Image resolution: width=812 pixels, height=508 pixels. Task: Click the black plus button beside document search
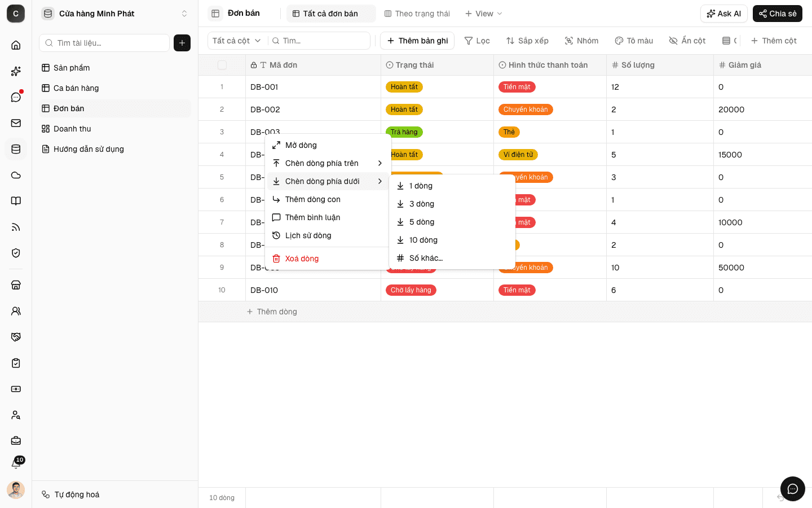[x=182, y=43]
